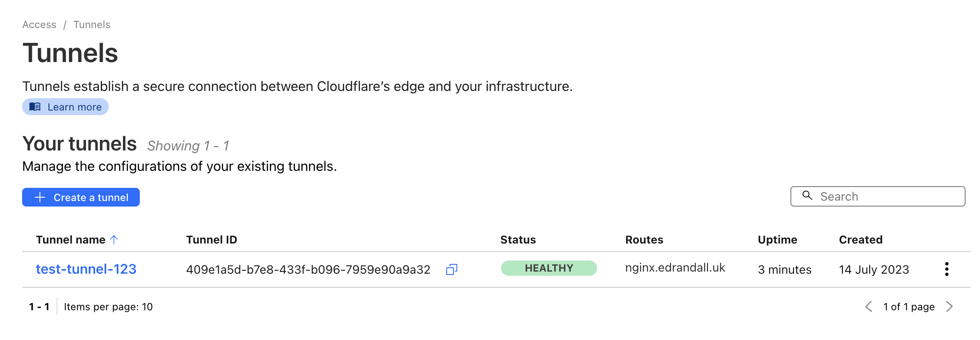This screenshot has height=340, width=980.
Task: Open the three-dot actions menu for test-tunnel-123
Action: pos(946,269)
